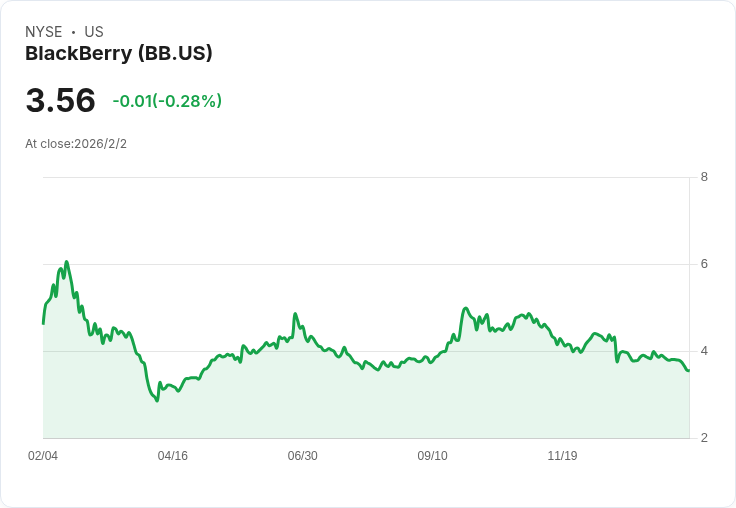This screenshot has width=736, height=508.
Task: Click the BlackBerry (BB.US) stock title
Action: coord(119,53)
